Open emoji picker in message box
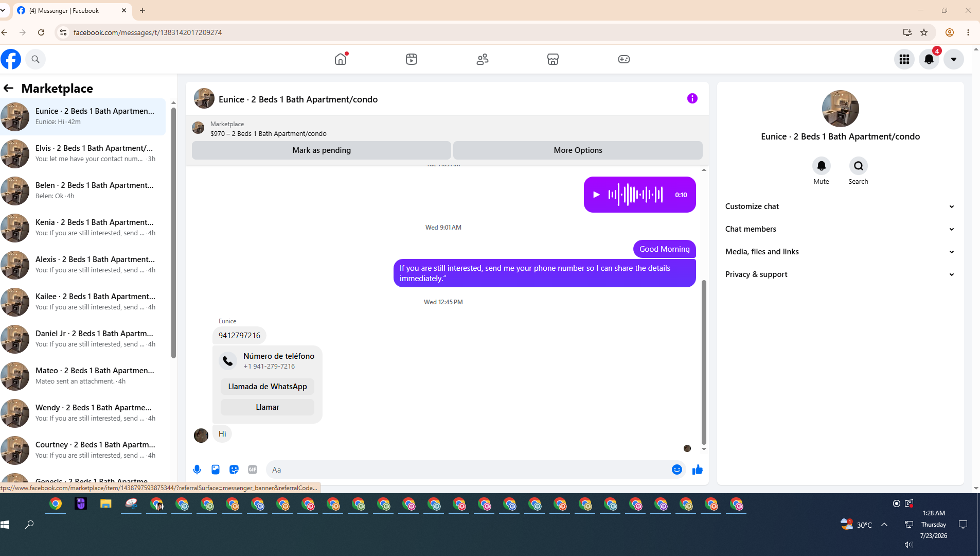Screen dimensions: 980x556 click(677, 470)
